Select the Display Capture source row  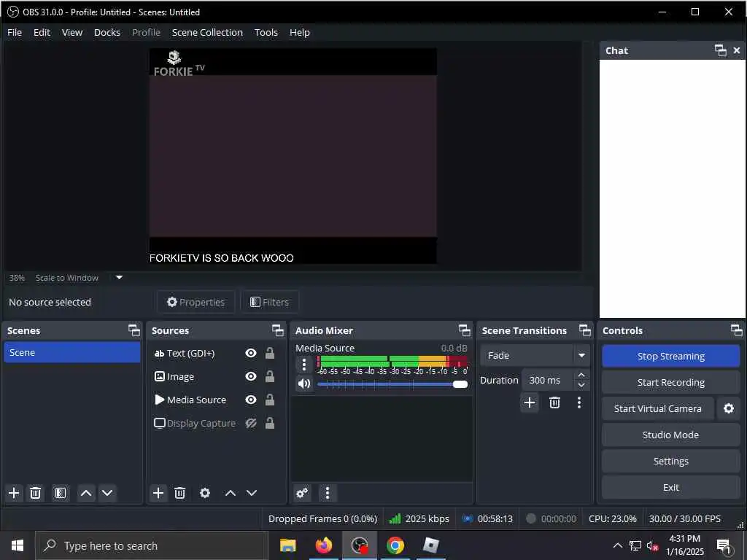point(215,423)
